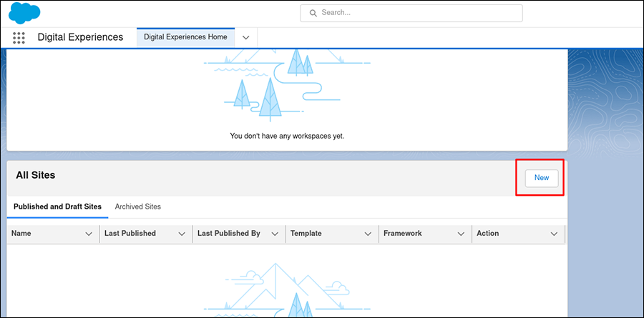Click the New button in All Sites
The image size is (644, 318).
coord(541,178)
